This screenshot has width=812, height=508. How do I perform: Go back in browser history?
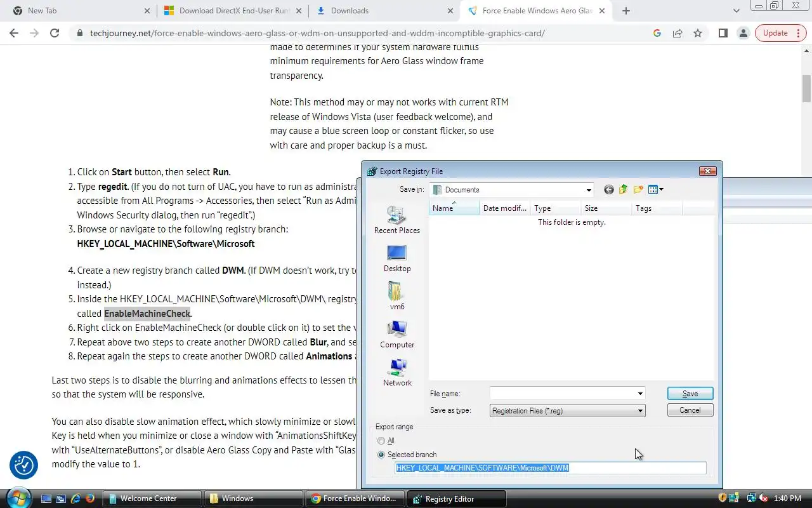click(14, 33)
